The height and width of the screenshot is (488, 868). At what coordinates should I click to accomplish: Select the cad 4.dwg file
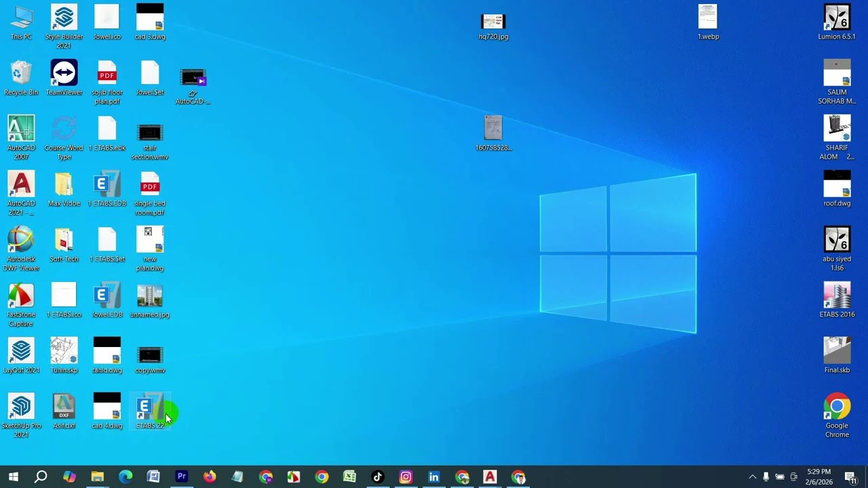106,411
